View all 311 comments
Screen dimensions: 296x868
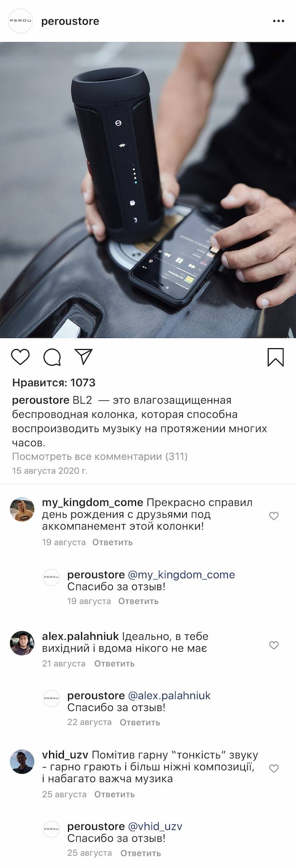[x=100, y=456]
